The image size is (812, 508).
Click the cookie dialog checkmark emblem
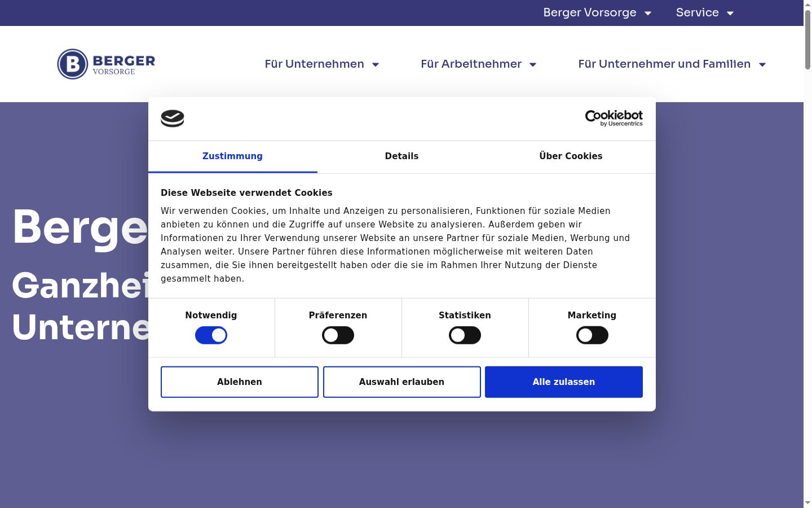pos(173,119)
